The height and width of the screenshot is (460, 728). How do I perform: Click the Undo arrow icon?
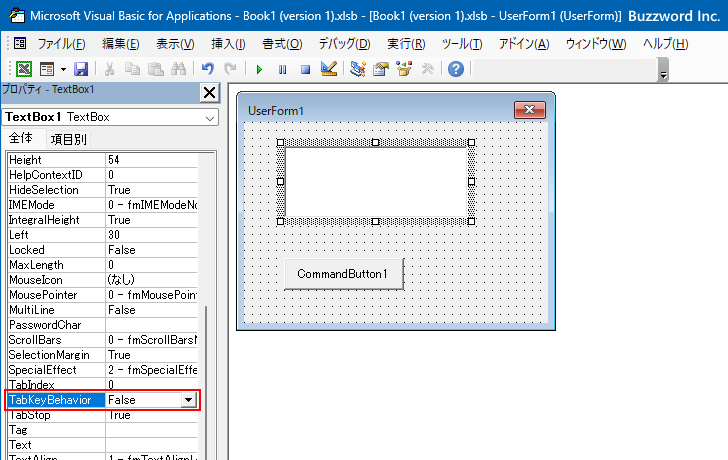point(208,69)
